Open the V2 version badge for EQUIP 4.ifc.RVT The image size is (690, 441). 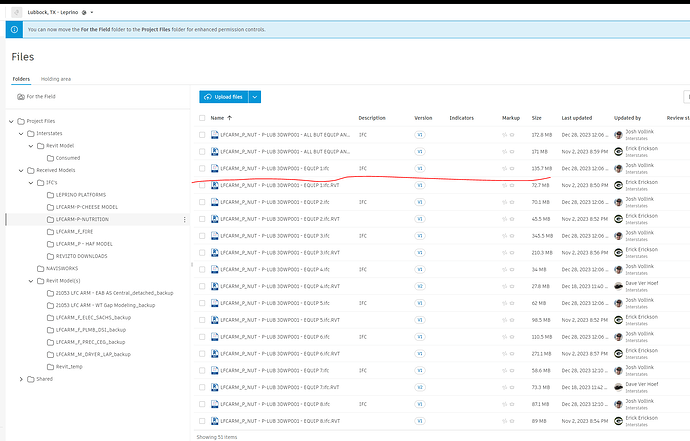click(420, 286)
